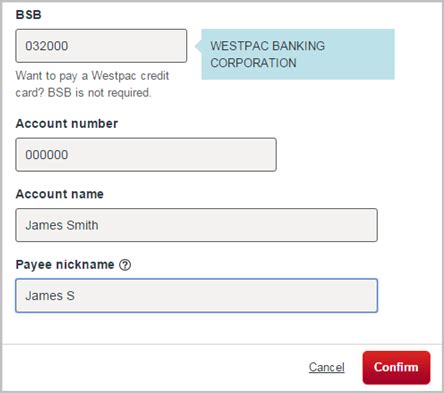
Task: Click the Payee nickname label text
Action: pos(65,265)
